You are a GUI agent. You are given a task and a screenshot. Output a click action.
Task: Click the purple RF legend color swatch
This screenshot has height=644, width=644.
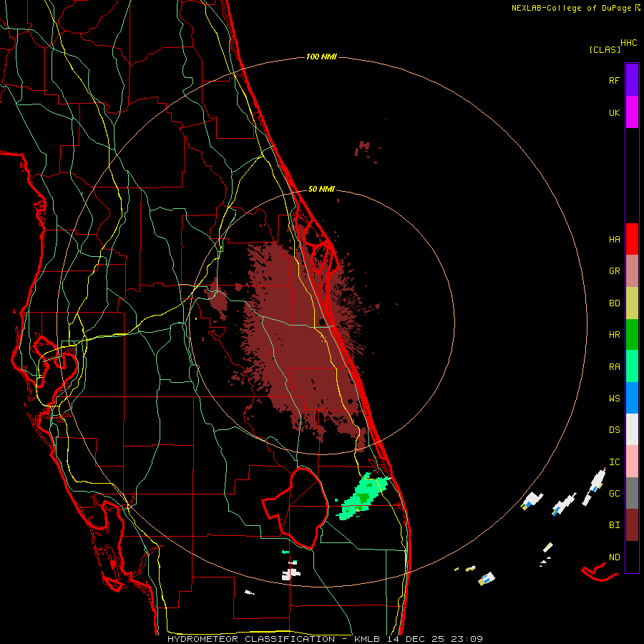pyautogui.click(x=632, y=80)
